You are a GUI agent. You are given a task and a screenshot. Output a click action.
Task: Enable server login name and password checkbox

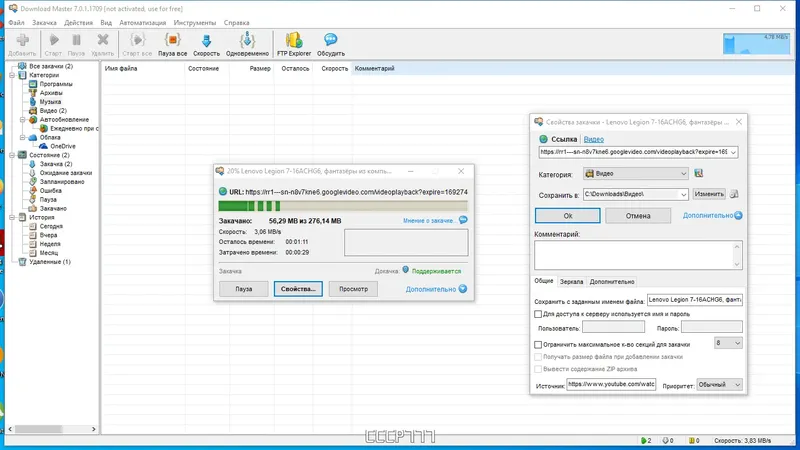click(538, 314)
